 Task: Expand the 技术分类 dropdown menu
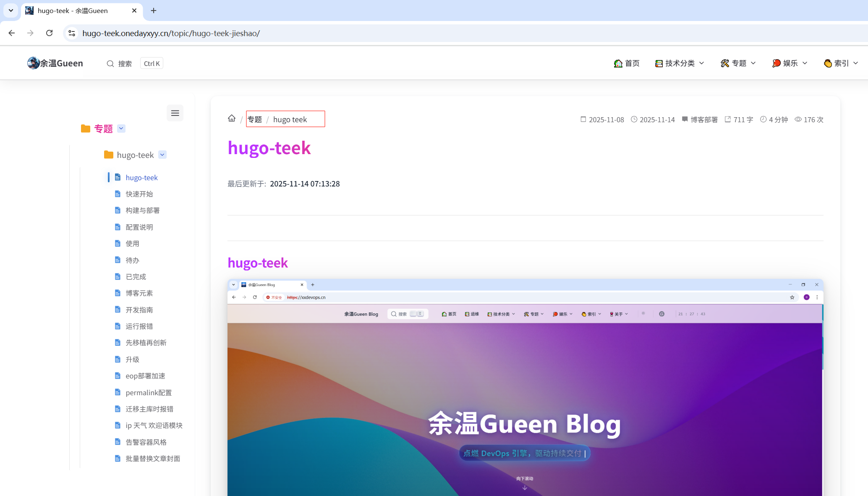point(680,63)
